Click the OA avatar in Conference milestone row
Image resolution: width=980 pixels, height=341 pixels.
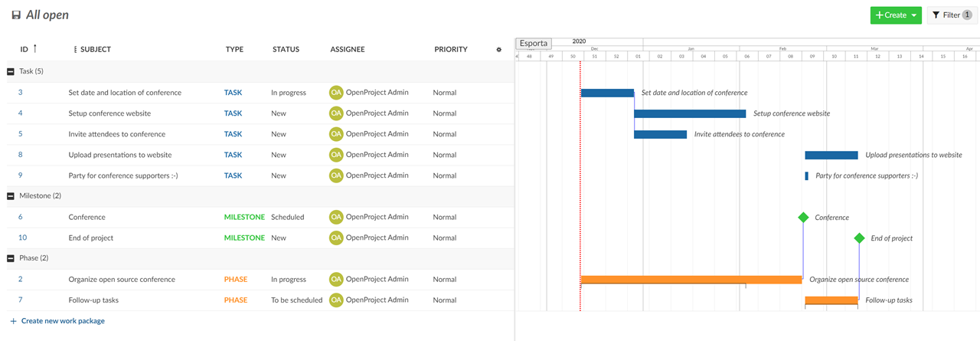click(336, 217)
